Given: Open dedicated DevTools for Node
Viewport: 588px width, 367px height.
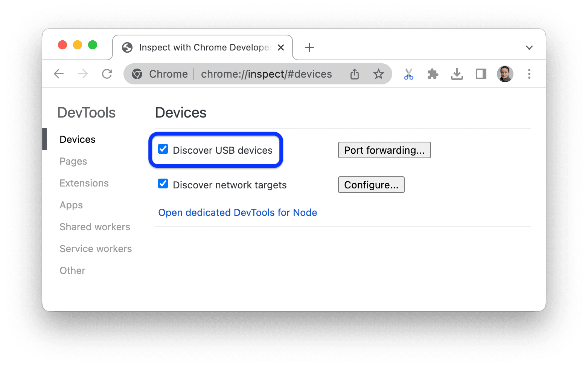Looking at the screenshot, I should click(238, 212).
